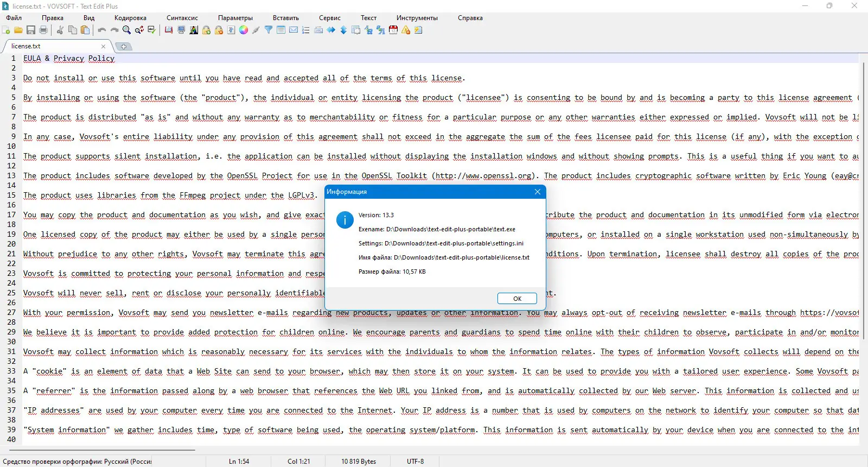Save the file using the floppy icon

coord(31,30)
